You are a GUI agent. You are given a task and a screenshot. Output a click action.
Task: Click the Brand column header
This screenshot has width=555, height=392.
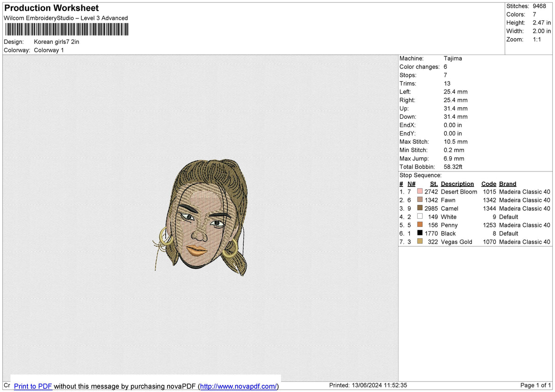pos(507,184)
